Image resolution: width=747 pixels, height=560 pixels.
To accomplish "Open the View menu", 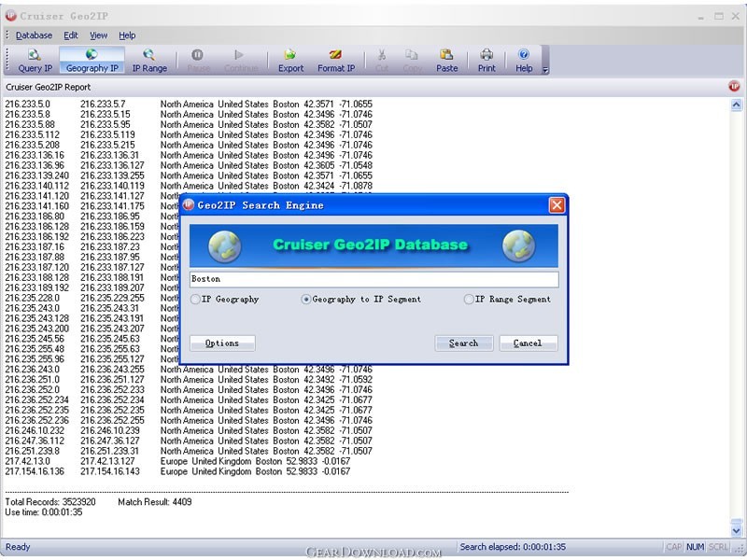I will pos(99,35).
